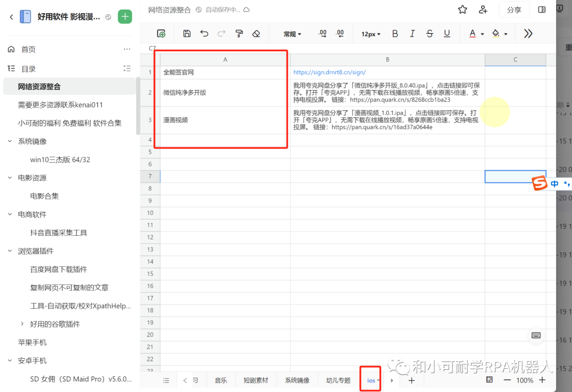The height and width of the screenshot is (392, 572).
Task: Open the home row more options menu
Action: (127, 49)
